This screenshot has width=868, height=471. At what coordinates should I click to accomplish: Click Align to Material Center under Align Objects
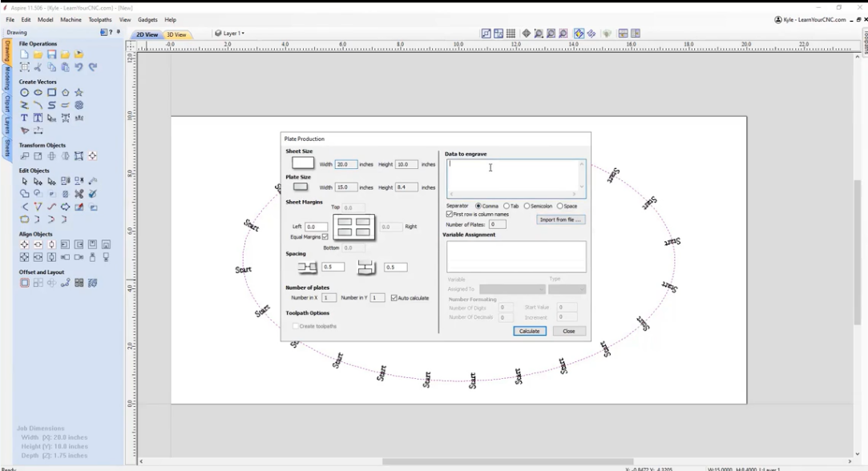(x=24, y=244)
